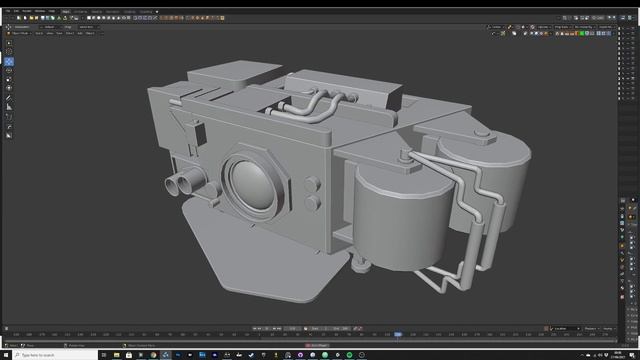Viewport: 640px width, 360px height.
Task: Open the Window menu
Action: click(x=40, y=11)
